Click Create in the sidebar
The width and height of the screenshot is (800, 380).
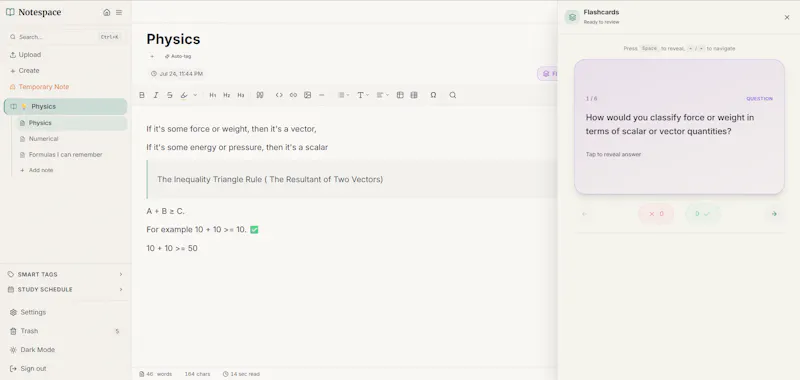[x=24, y=70]
